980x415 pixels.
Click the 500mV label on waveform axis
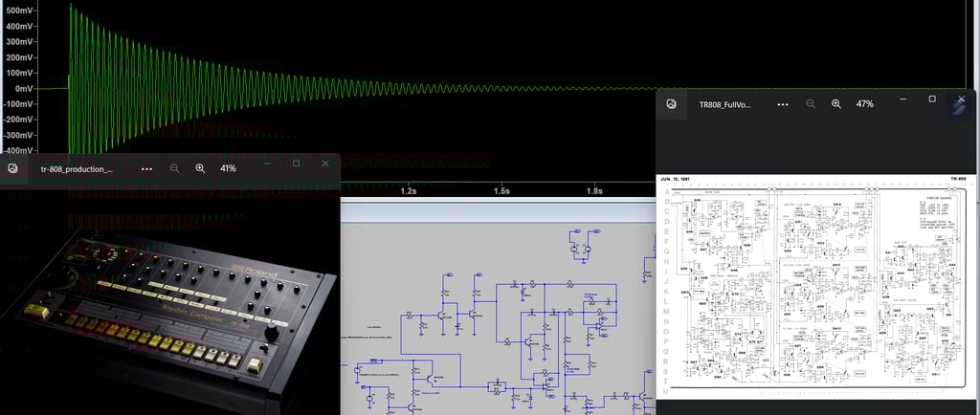coord(19,11)
